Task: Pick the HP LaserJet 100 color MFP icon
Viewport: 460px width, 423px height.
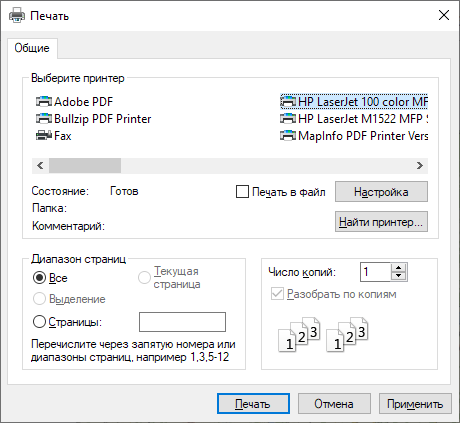Action: [x=288, y=102]
